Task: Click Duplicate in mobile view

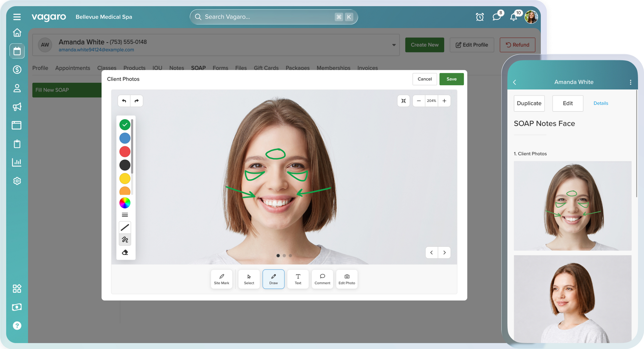Action: pos(529,103)
